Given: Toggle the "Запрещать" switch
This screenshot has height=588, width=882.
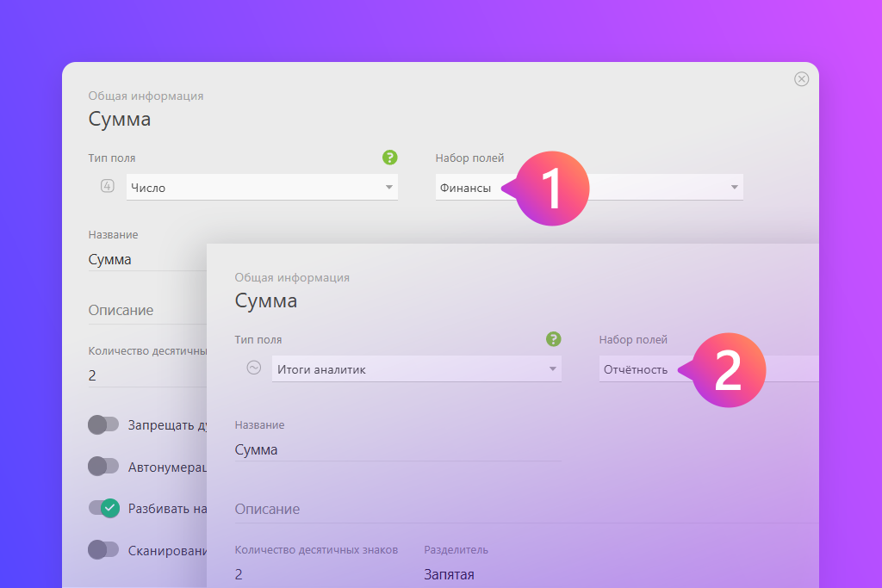Looking at the screenshot, I should (x=103, y=424).
